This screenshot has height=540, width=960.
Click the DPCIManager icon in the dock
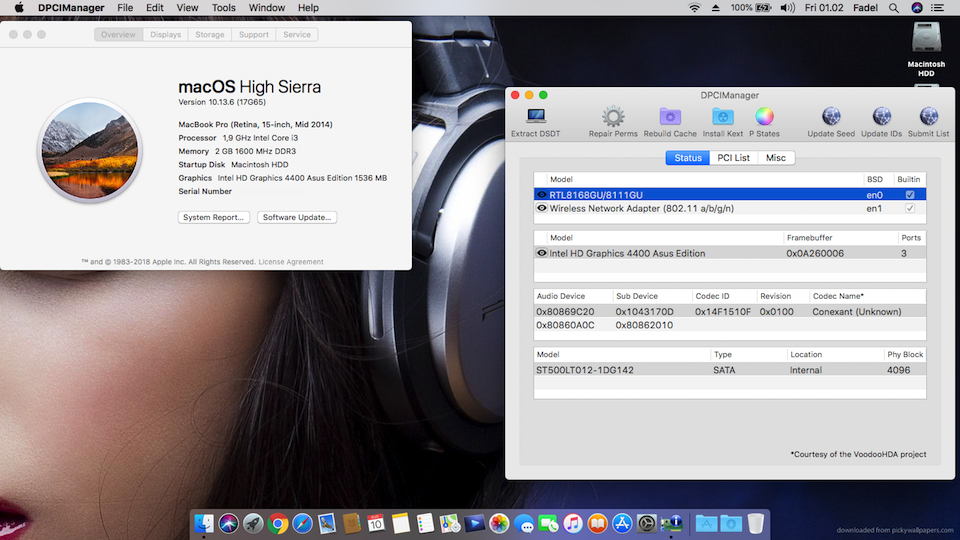[x=672, y=523]
